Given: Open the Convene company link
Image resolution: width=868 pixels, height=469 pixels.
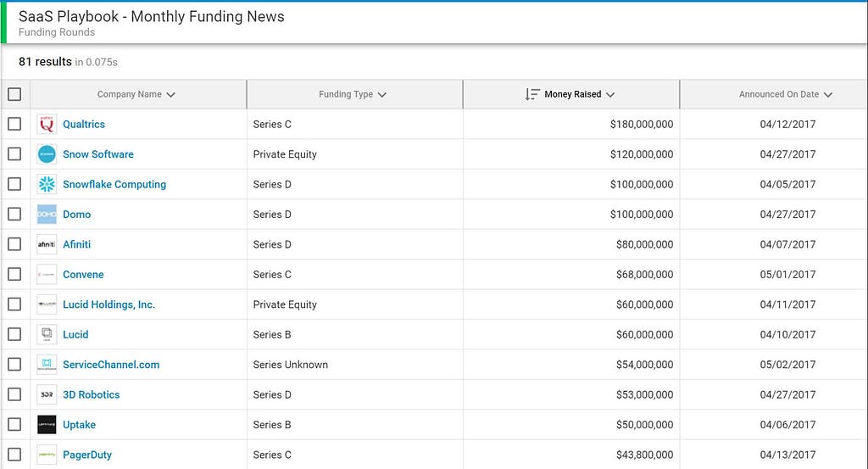Looking at the screenshot, I should click(83, 274).
